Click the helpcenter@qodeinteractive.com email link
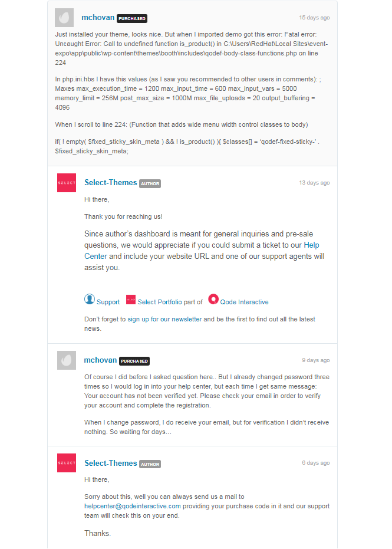The height and width of the screenshot is (549, 392). [133, 506]
